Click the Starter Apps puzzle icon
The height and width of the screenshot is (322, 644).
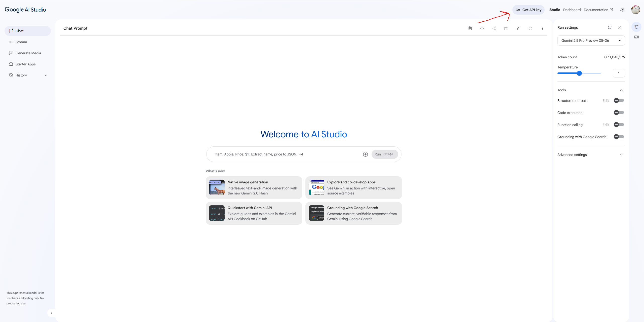[11, 64]
